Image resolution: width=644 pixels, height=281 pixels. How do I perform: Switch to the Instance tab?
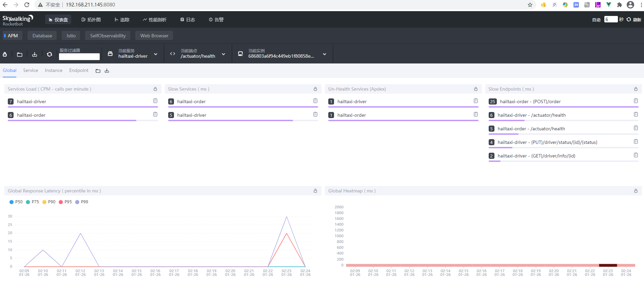(54, 70)
